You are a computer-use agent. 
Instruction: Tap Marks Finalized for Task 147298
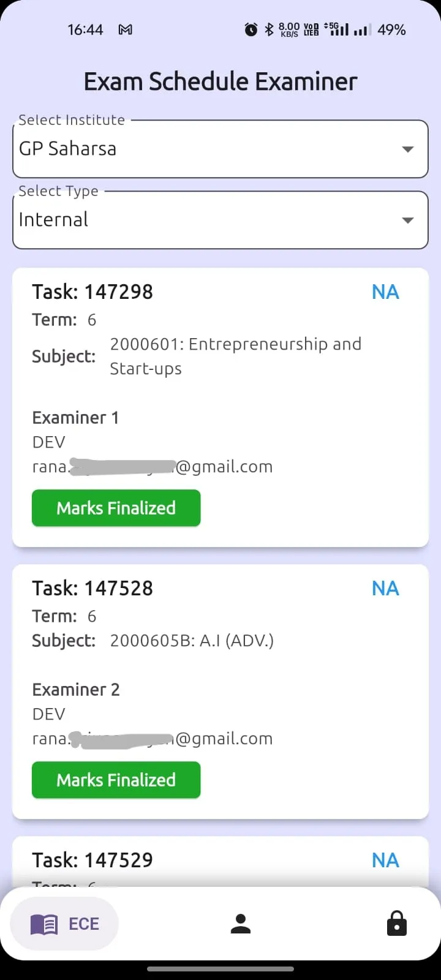click(116, 508)
